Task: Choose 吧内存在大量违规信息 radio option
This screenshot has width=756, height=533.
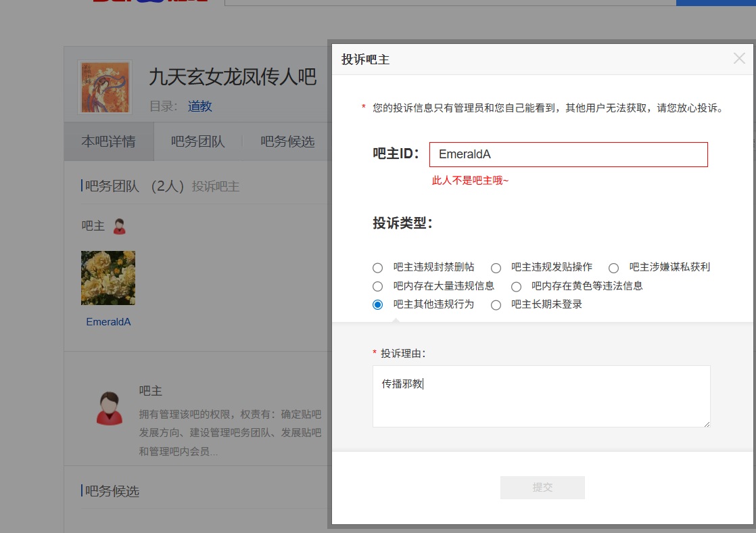Action: point(378,286)
